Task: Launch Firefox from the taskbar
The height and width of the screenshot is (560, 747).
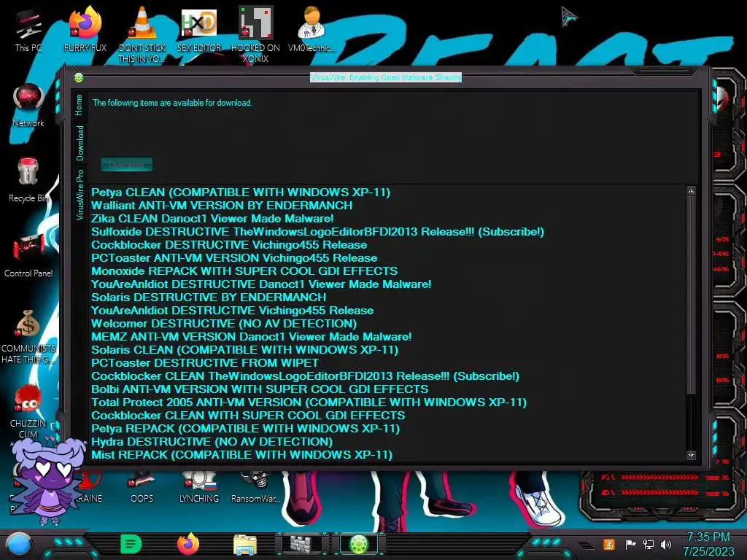Action: [188, 544]
